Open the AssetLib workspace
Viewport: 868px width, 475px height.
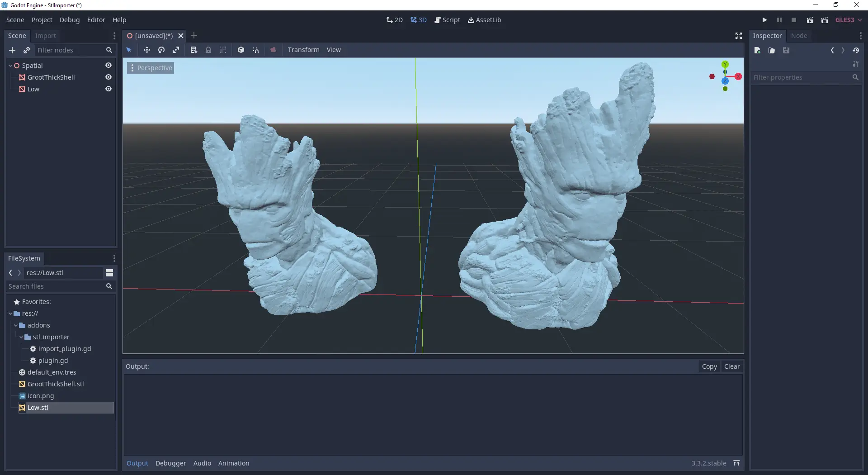click(x=484, y=20)
